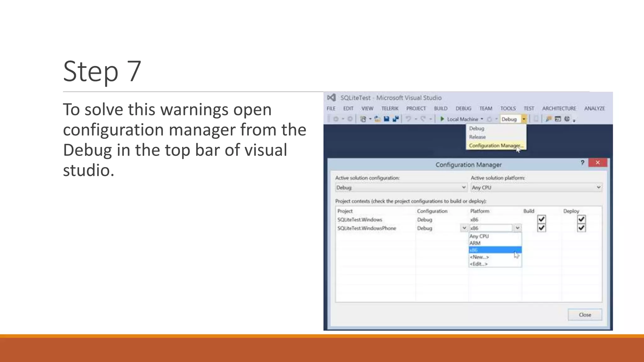Click x86 platform cell for SQLiteTest.Windows
The width and height of the screenshot is (644, 362).
474,220
